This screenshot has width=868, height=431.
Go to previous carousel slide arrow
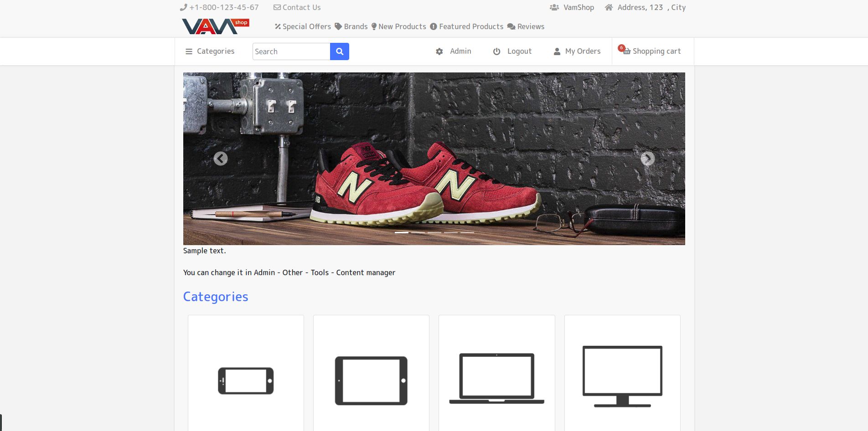(x=221, y=159)
